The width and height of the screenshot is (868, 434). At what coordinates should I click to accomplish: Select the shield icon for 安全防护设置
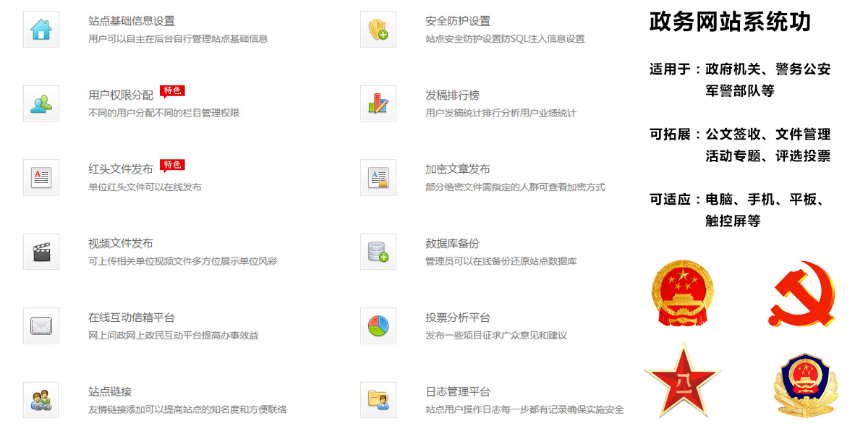coord(378,30)
